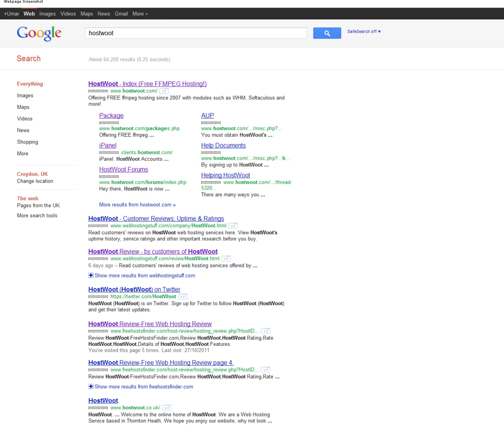The height and width of the screenshot is (426, 504).
Task: Open HostWoot Review-Free Web Hosting Review result
Action: [150, 324]
